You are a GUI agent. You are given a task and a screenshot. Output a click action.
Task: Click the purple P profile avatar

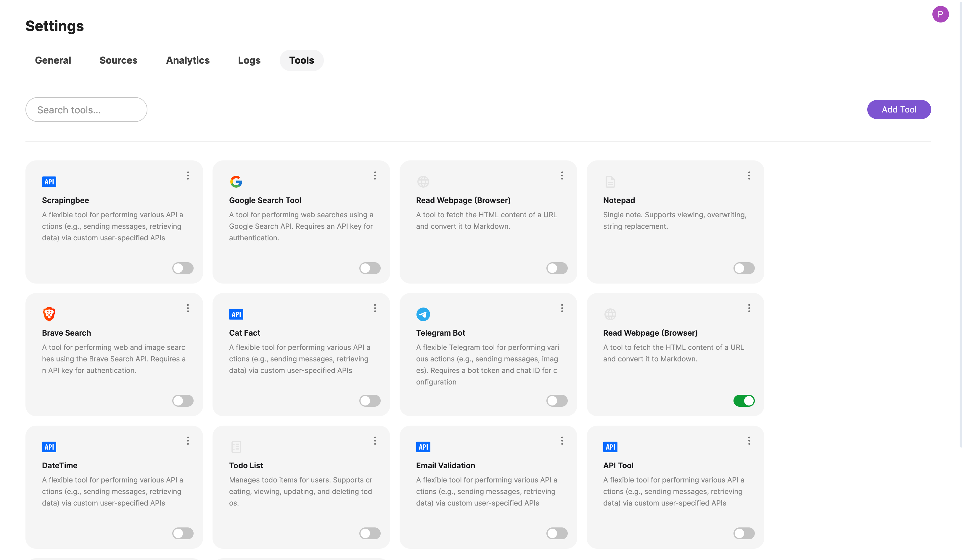pyautogui.click(x=940, y=14)
